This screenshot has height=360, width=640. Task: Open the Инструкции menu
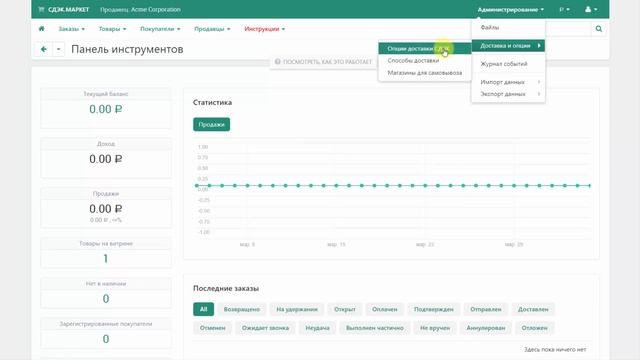264,29
